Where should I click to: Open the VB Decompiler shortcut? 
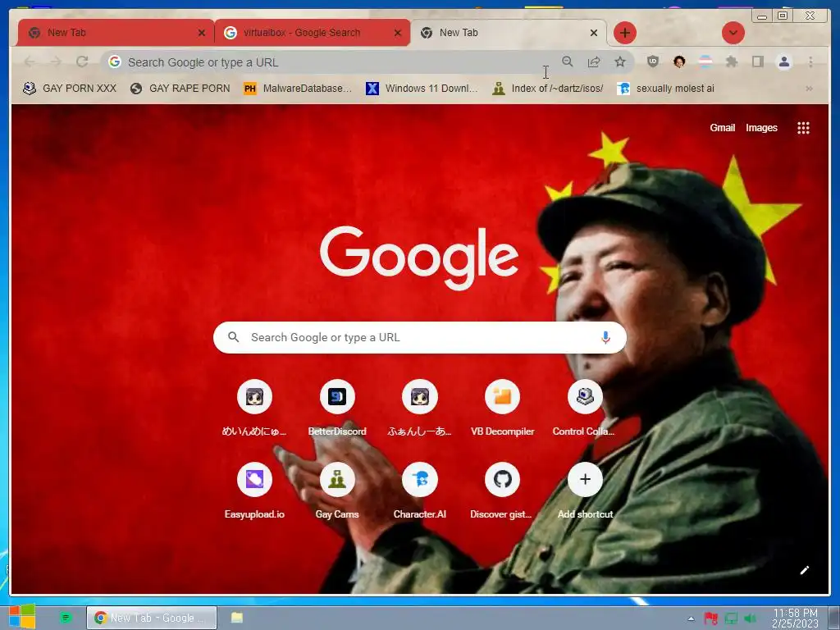pos(502,409)
